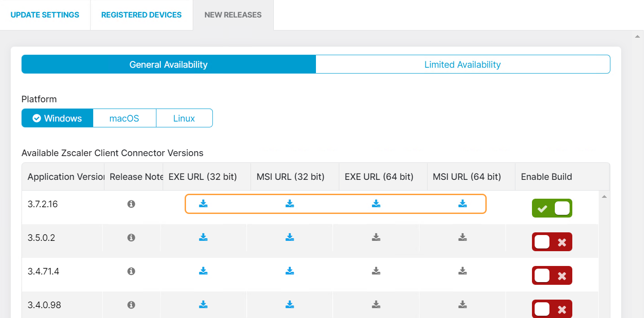644x318 pixels.
Task: Enable the build for version 3.4.71.4
Action: tap(552, 275)
